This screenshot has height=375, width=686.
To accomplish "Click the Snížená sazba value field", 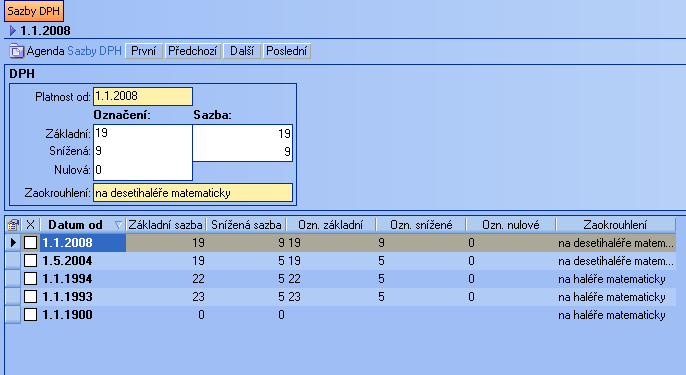I will (242, 152).
